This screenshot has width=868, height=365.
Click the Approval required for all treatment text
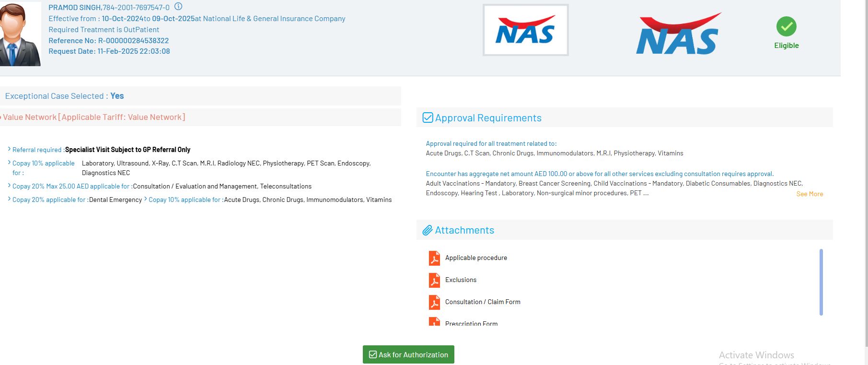(491, 143)
